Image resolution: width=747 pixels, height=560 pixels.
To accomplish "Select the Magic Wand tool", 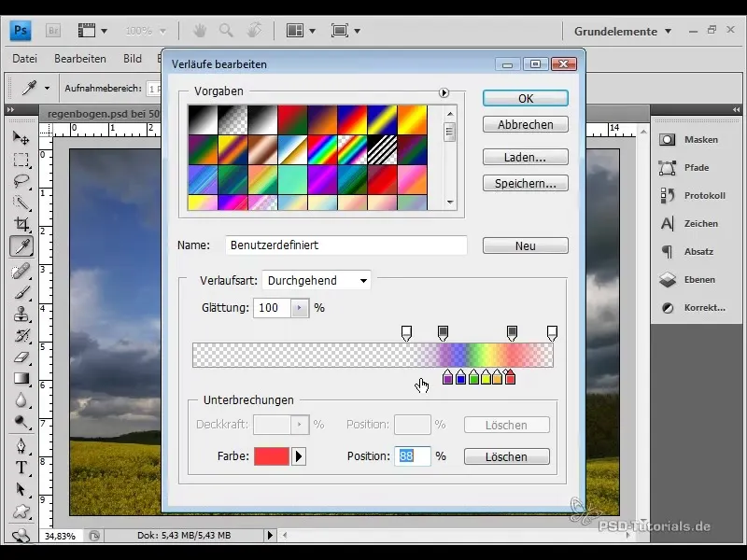I will point(21,203).
